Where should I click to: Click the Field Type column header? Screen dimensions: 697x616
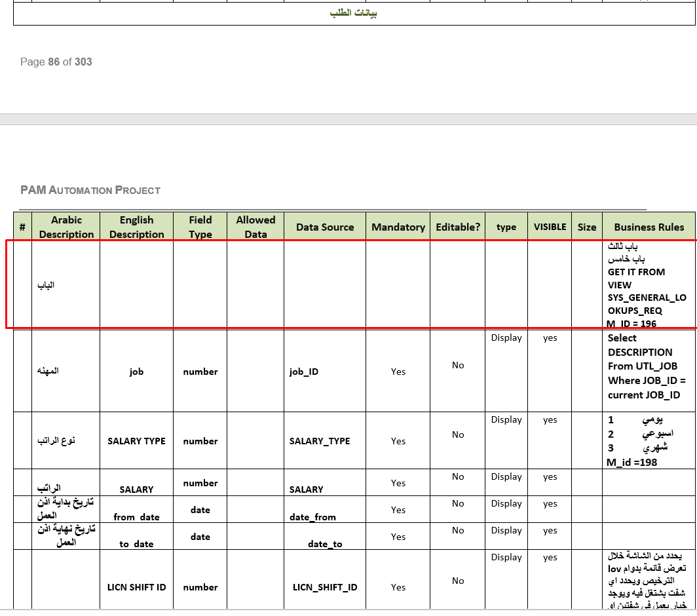coord(200,227)
